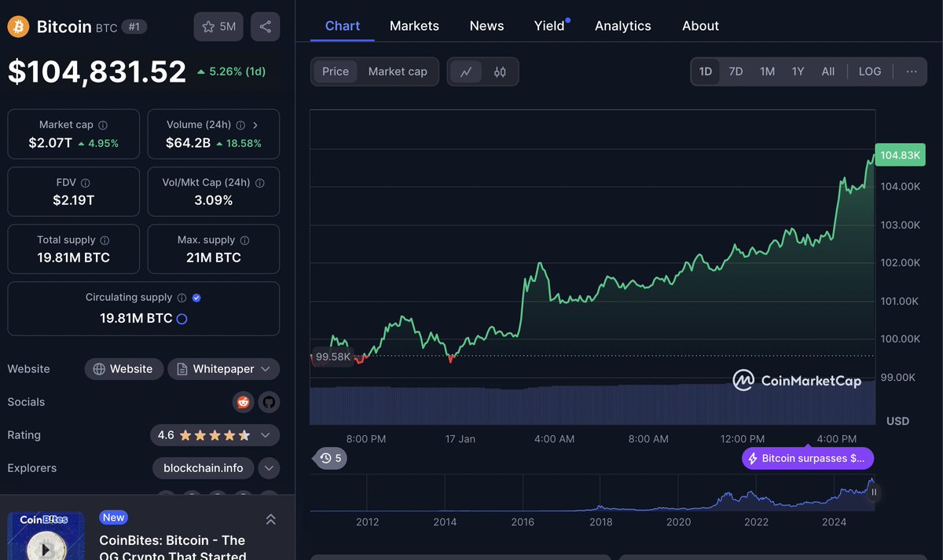
Task: Add Bitcoin to watchlist star button
Action: 218,27
